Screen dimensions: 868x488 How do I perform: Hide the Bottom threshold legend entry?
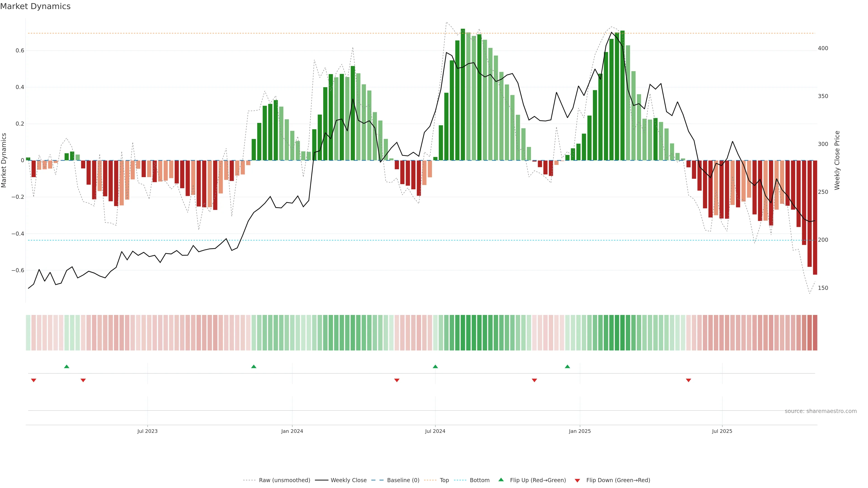click(x=479, y=480)
